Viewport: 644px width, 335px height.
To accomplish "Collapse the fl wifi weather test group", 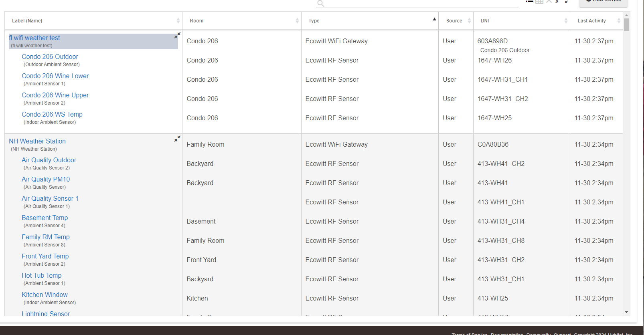I will [x=177, y=36].
